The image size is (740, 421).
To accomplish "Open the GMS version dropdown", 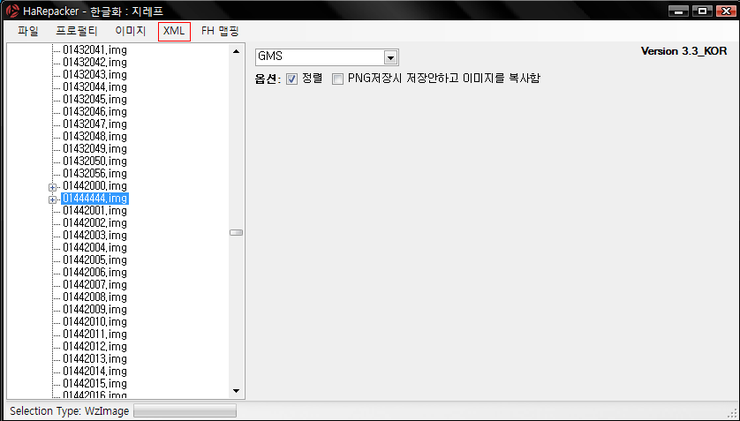I will [x=390, y=58].
